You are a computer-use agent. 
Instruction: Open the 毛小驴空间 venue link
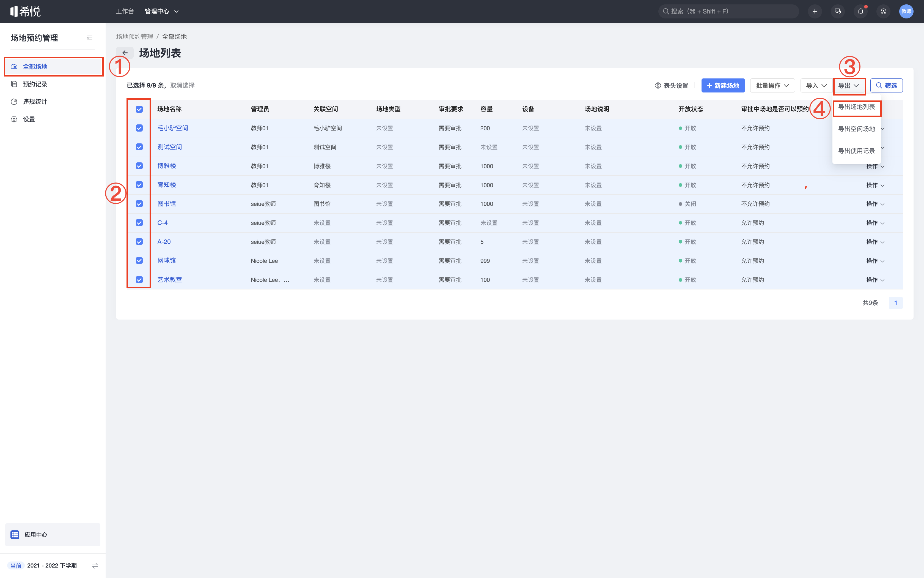[173, 128]
